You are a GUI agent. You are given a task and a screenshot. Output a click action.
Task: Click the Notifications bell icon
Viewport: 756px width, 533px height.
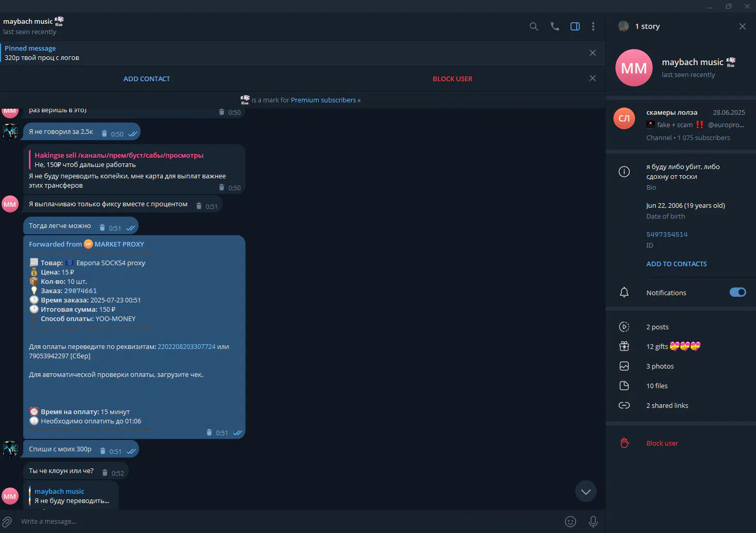[x=624, y=293]
